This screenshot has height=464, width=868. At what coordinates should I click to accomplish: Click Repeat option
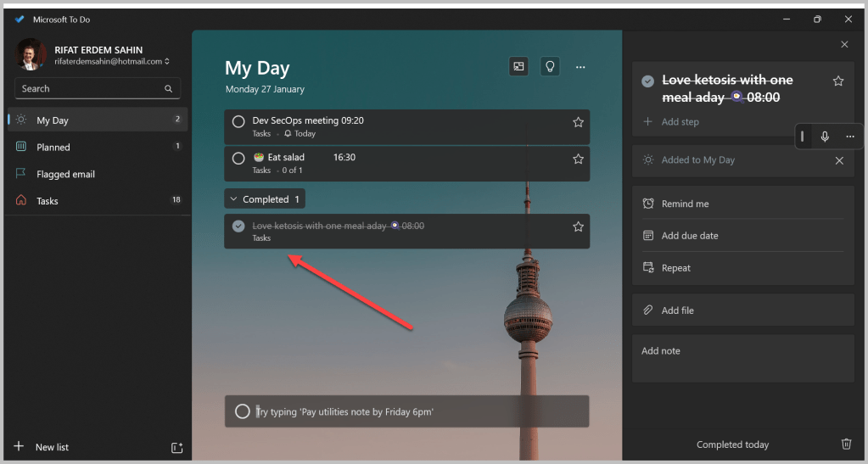pyautogui.click(x=743, y=268)
